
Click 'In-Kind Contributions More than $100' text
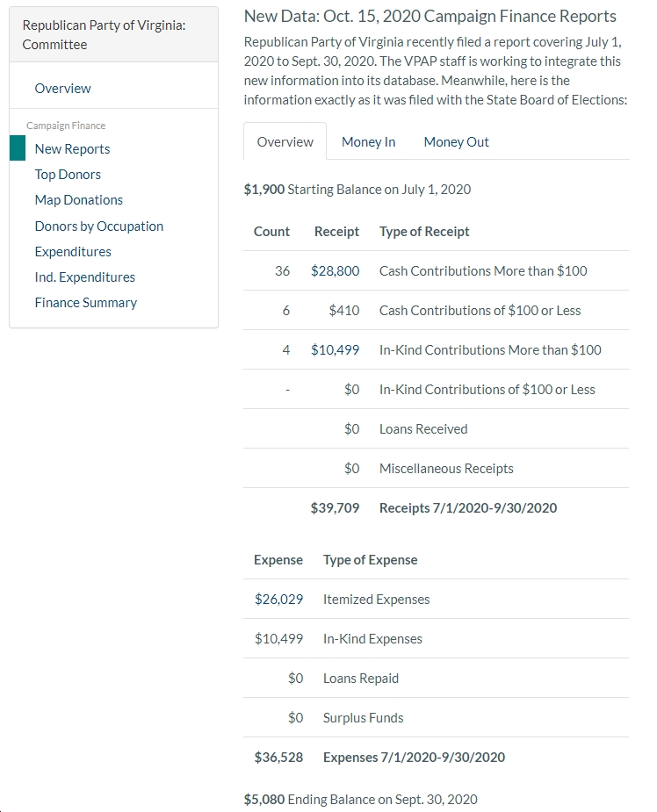[490, 349]
